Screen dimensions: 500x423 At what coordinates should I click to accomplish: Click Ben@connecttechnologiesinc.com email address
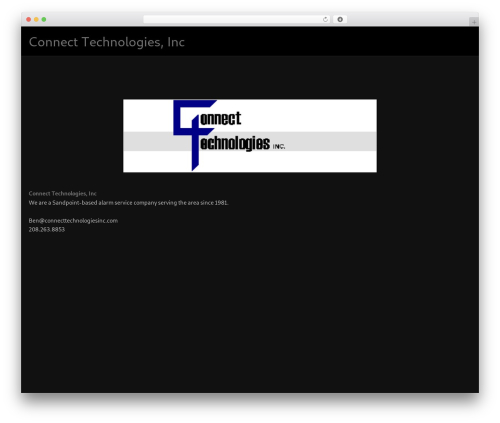(73, 220)
